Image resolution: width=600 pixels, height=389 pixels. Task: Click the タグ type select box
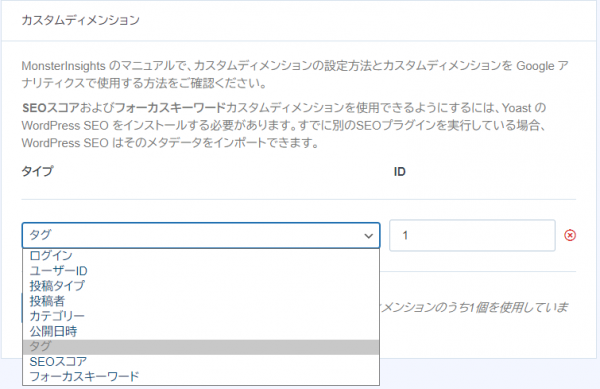[201, 235]
